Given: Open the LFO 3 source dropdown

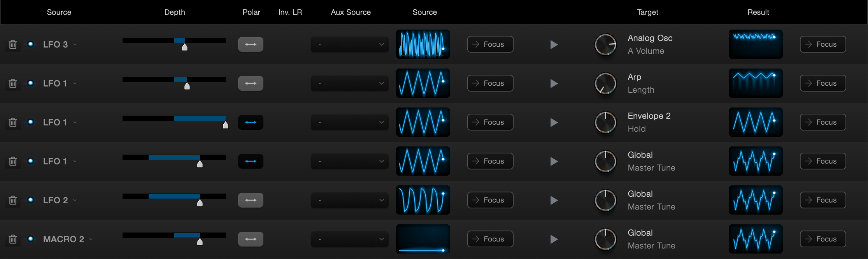Looking at the screenshot, I should [x=60, y=44].
